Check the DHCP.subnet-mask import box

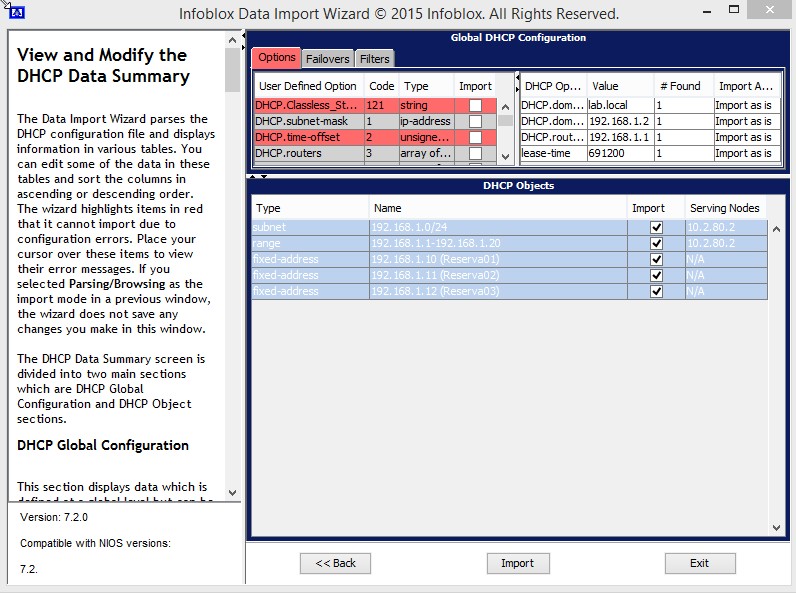475,121
